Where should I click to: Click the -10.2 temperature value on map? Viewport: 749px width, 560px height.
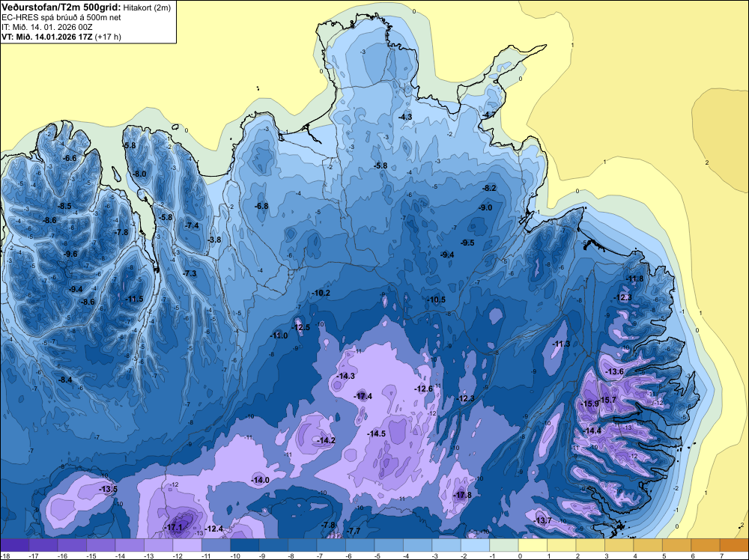pos(321,293)
